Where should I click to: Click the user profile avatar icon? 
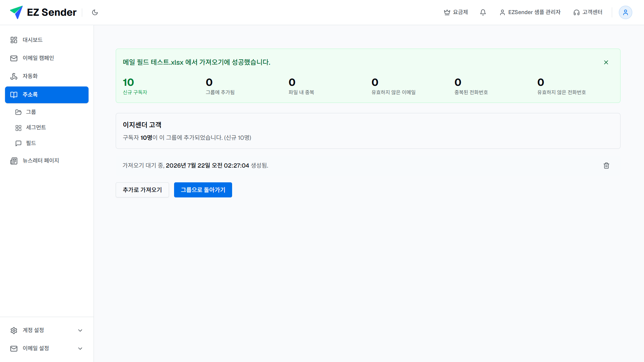(625, 12)
